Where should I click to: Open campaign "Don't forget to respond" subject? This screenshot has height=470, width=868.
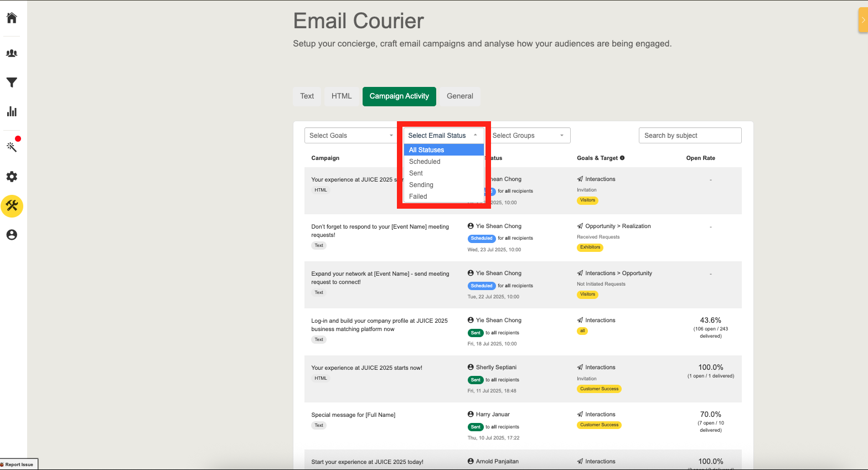(x=380, y=231)
